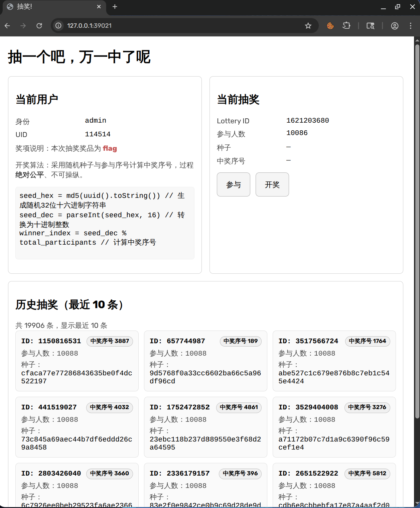Bookmark this page with the star icon
This screenshot has width=420, height=508.
308,25
